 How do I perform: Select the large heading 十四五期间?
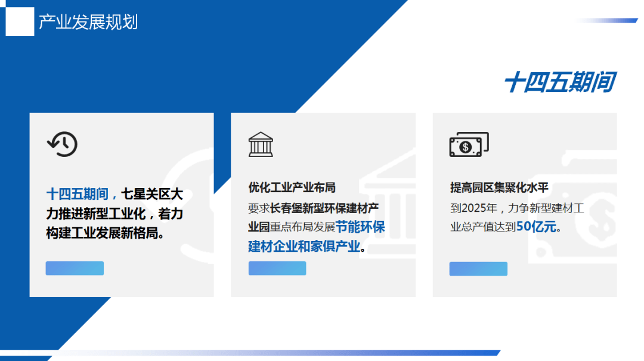click(x=560, y=82)
